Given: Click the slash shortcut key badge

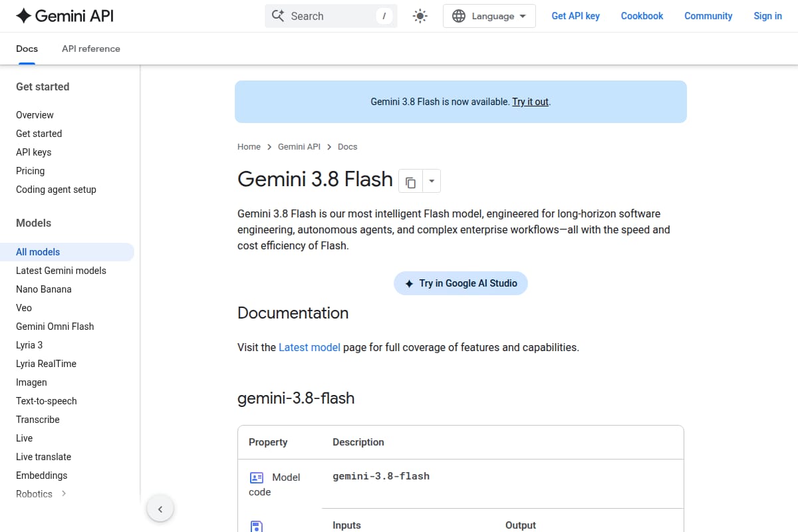Looking at the screenshot, I should click(x=384, y=16).
